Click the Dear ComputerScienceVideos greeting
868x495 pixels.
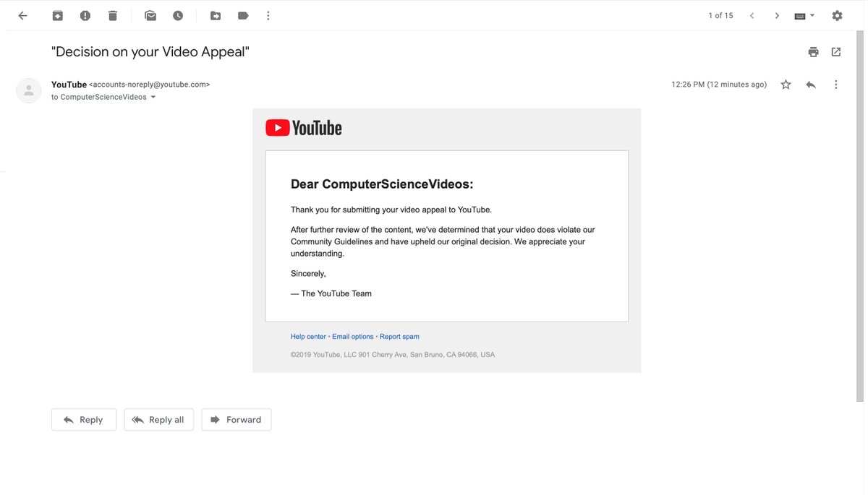click(x=382, y=184)
